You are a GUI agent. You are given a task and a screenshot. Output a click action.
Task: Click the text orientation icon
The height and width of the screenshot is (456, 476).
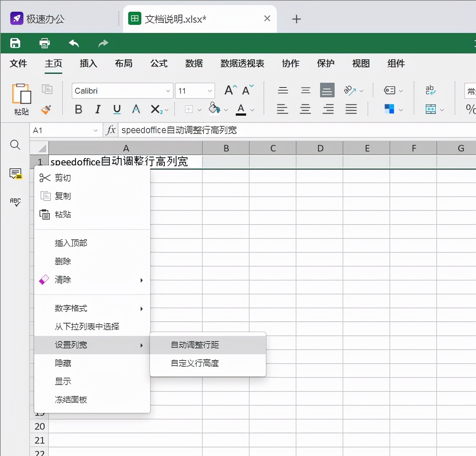[x=350, y=90]
